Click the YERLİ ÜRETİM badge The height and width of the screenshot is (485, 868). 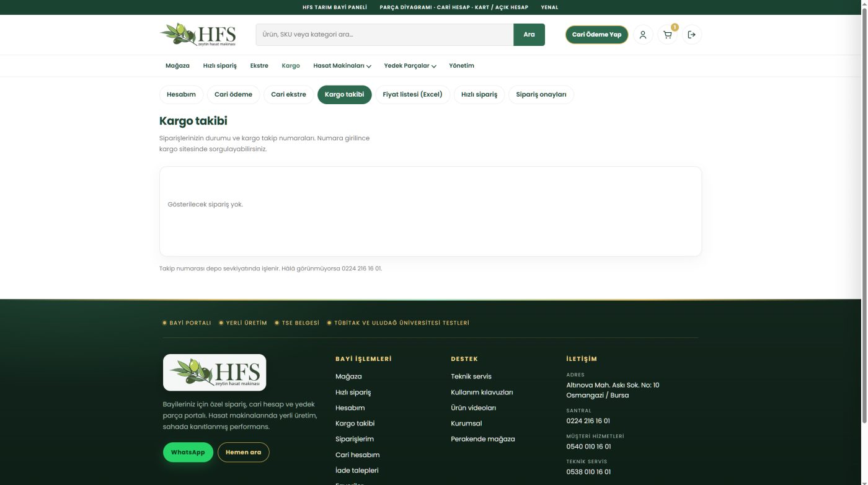click(x=243, y=323)
